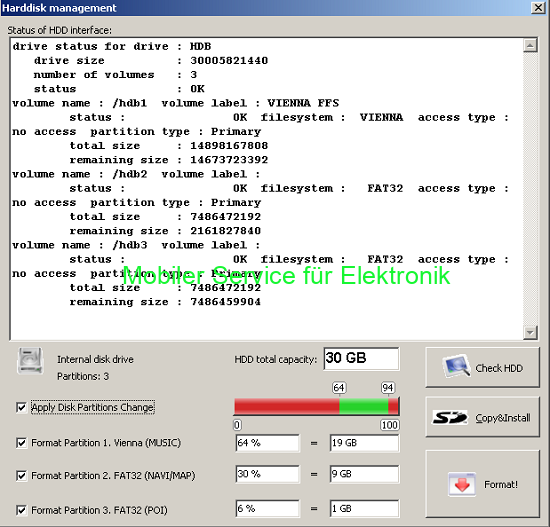Click the 64 slider marker on partition bar
Viewport: 550px width, 527px height.
click(339, 388)
